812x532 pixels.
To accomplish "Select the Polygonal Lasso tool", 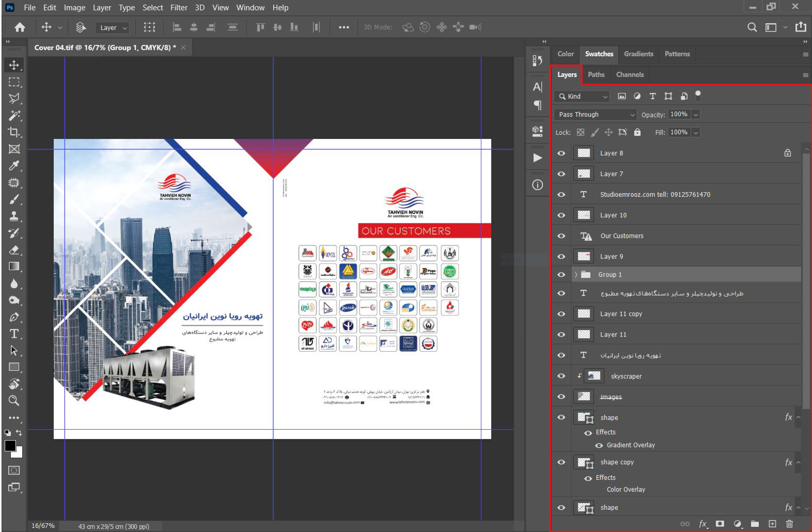I will click(14, 99).
